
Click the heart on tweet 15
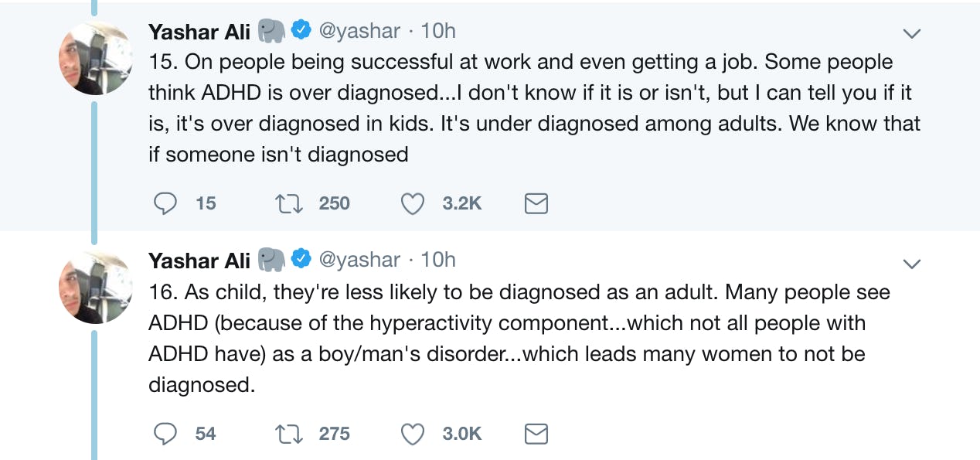413,203
